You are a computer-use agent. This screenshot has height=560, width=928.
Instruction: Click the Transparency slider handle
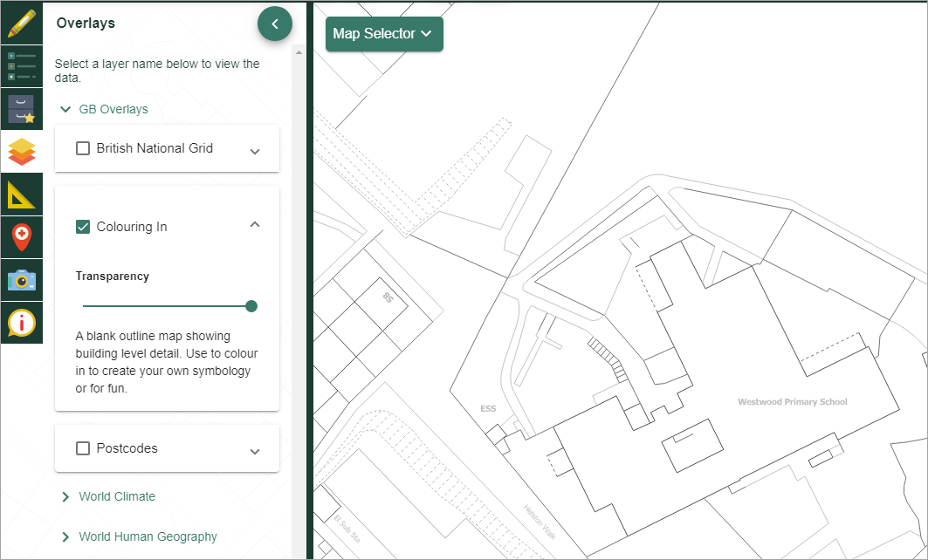point(251,306)
